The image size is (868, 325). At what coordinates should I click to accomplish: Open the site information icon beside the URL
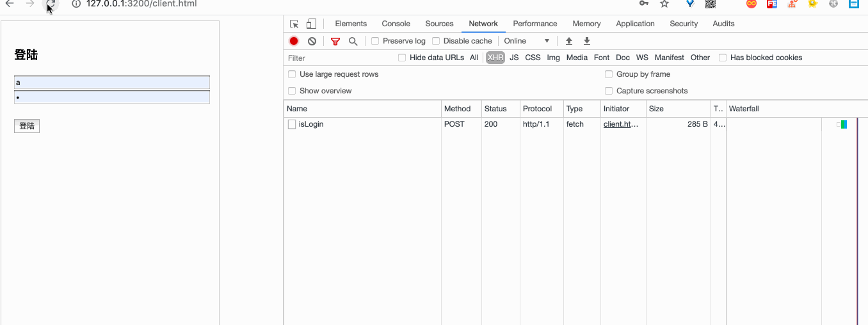(76, 4)
